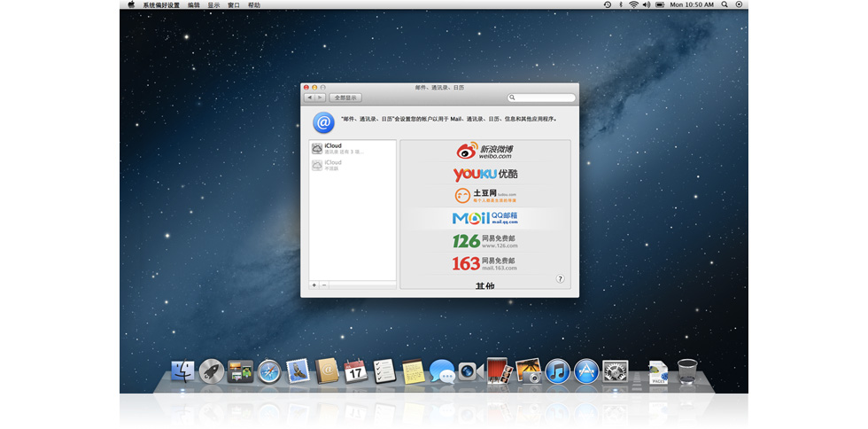Image resolution: width=868 pixels, height=429 pixels.
Task: Click the help question mark button
Action: coord(560,278)
